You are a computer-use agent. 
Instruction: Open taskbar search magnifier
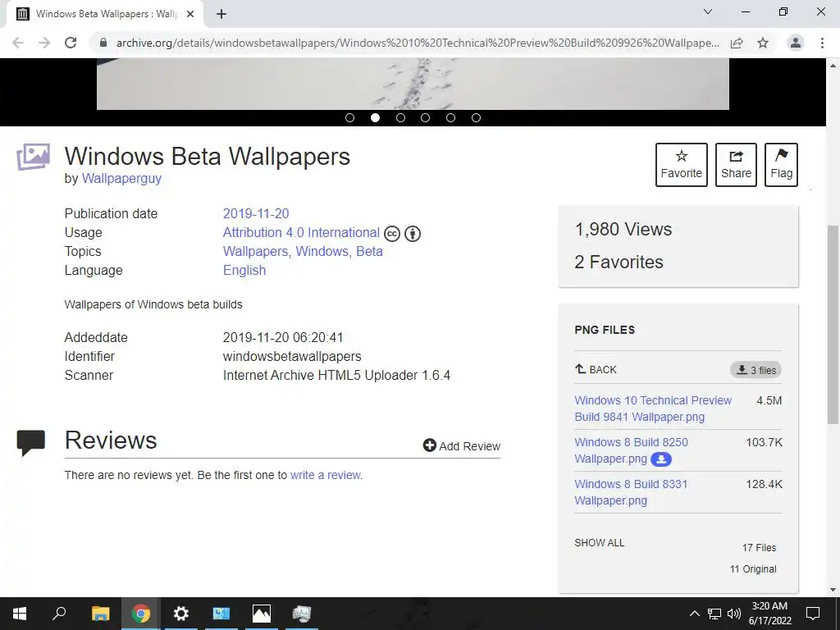[x=59, y=614]
